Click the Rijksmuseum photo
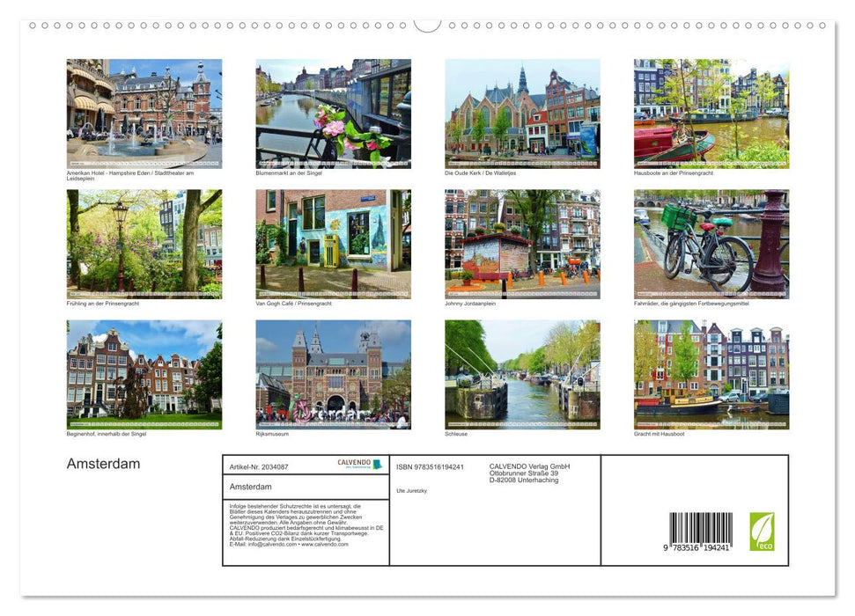 pos(333,375)
